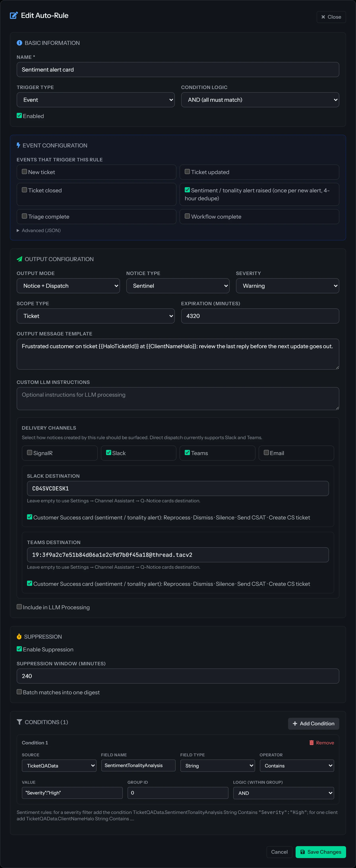Click the floppy disk icon on Save Changes

(x=302, y=852)
